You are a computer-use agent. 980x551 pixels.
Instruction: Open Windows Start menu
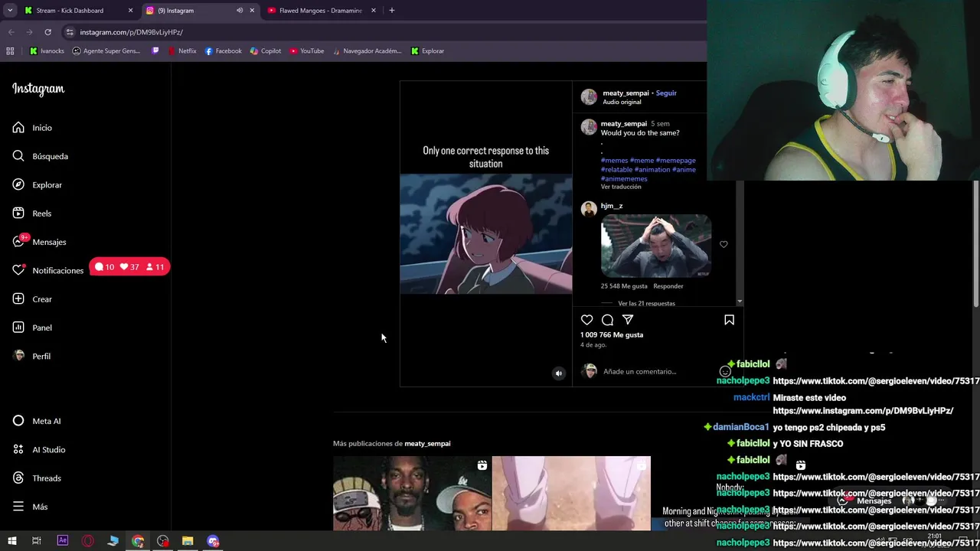[x=11, y=541]
